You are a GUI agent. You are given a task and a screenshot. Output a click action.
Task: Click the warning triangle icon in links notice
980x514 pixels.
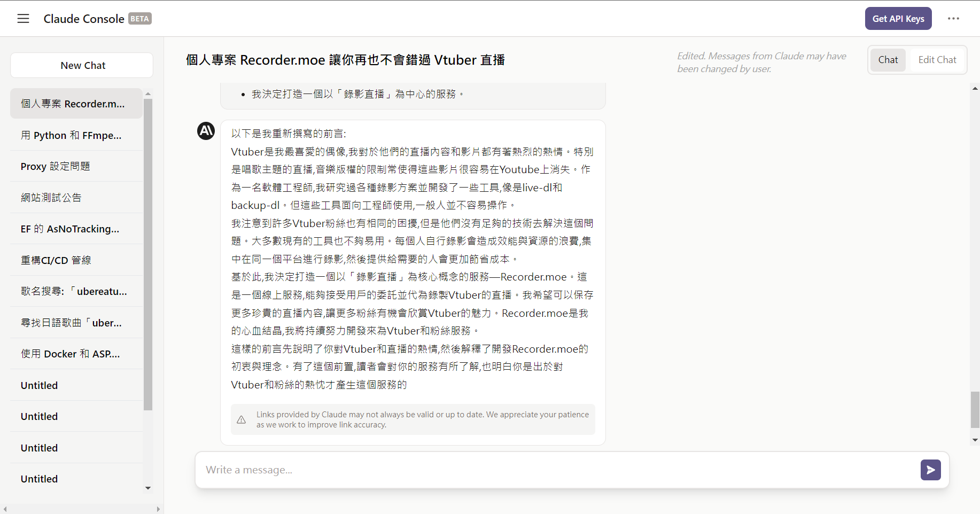point(242,419)
